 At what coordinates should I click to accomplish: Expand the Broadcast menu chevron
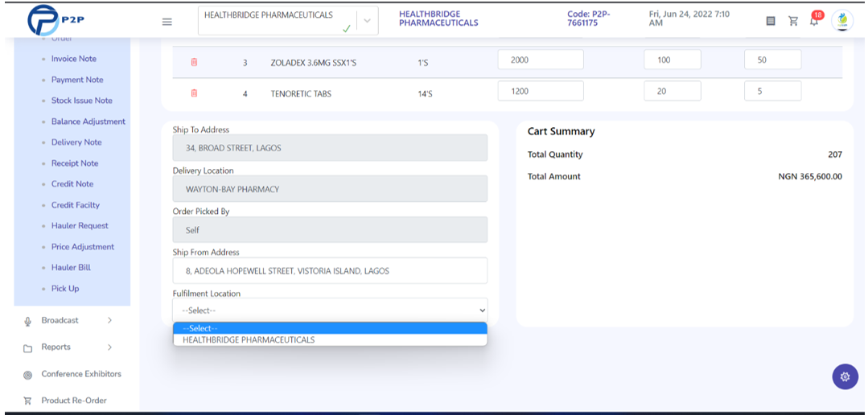[109, 320]
